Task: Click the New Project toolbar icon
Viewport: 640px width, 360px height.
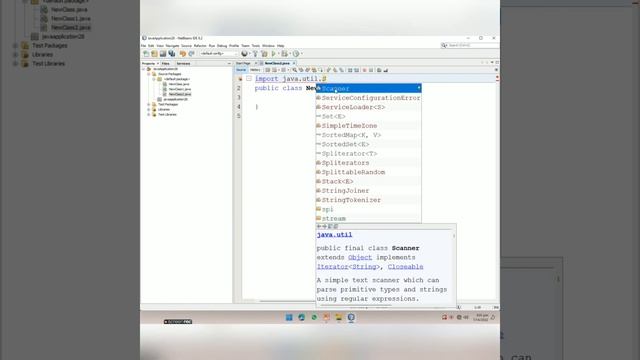Action: (x=154, y=53)
